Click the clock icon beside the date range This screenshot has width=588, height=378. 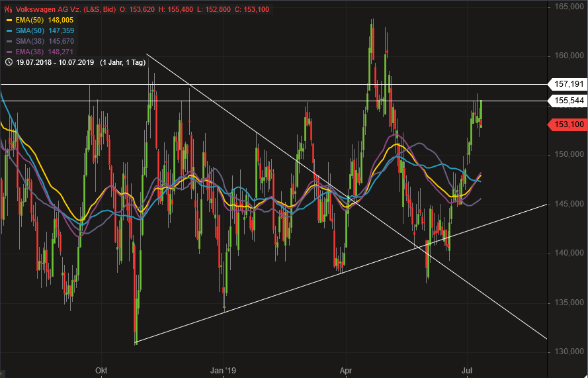[x=9, y=62]
